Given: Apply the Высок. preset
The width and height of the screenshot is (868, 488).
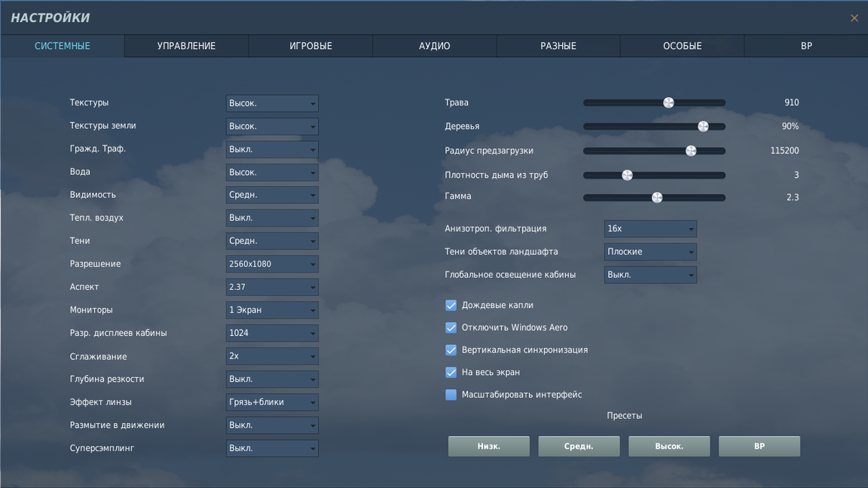Looking at the screenshot, I should [x=669, y=447].
